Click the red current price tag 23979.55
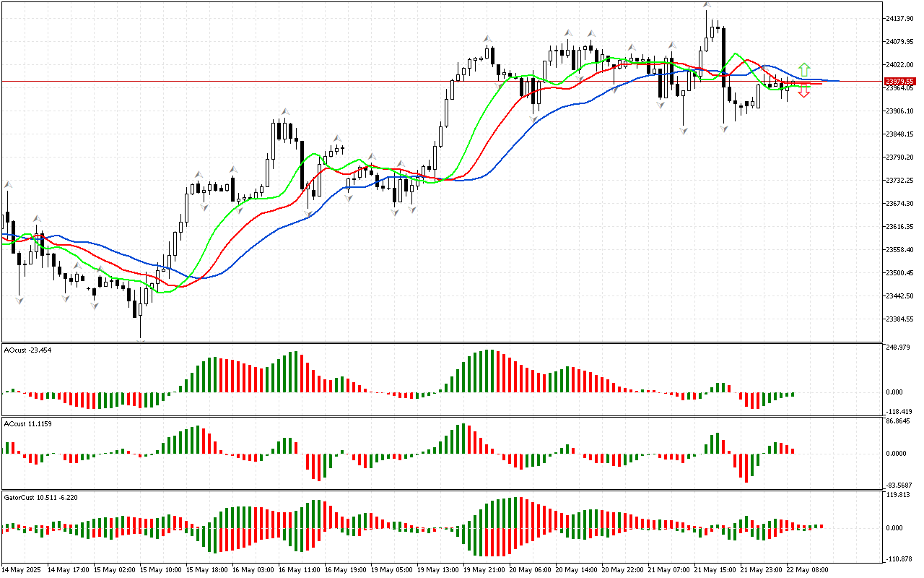This screenshot has width=924, height=578. (900, 81)
